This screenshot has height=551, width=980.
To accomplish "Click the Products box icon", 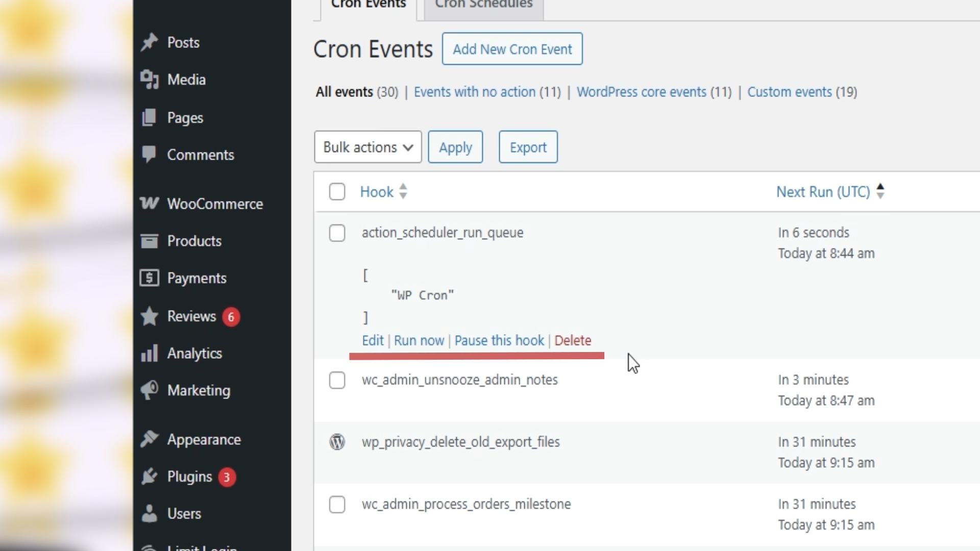I will click(149, 241).
